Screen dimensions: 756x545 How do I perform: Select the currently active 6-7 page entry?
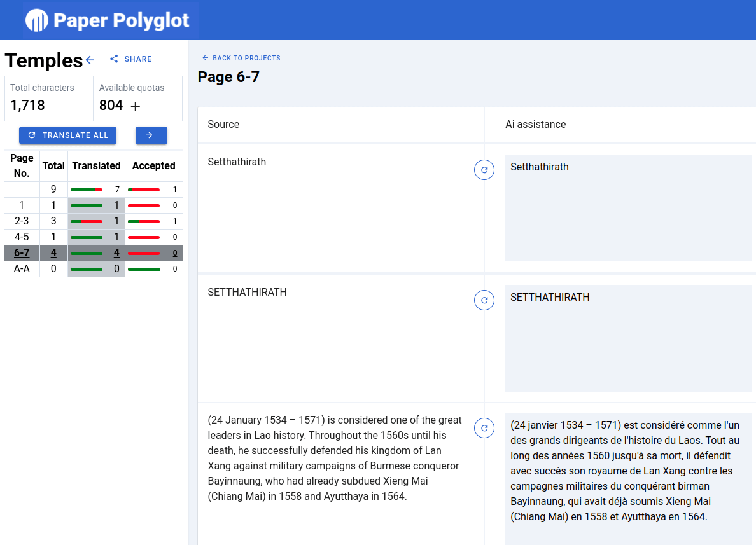(22, 252)
